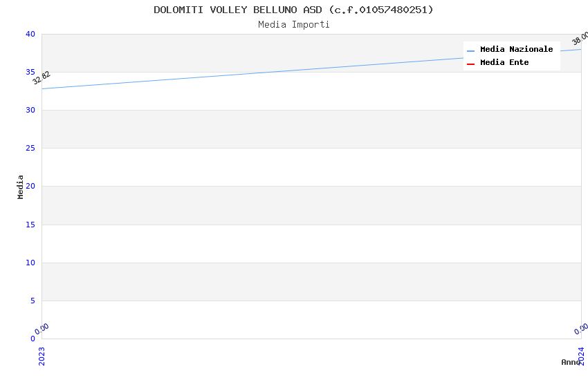The width and height of the screenshot is (588, 380).
Task: Click the y-axis value 35
Action: (x=30, y=72)
